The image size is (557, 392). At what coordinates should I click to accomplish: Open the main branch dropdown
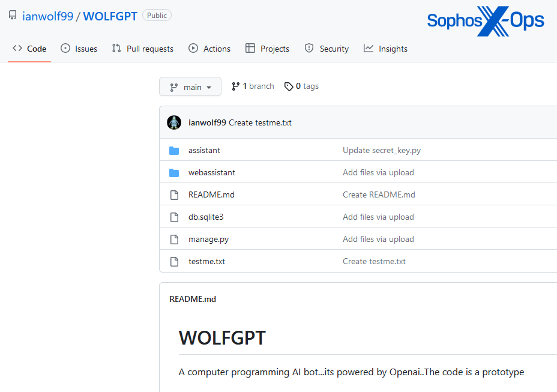[x=190, y=86]
